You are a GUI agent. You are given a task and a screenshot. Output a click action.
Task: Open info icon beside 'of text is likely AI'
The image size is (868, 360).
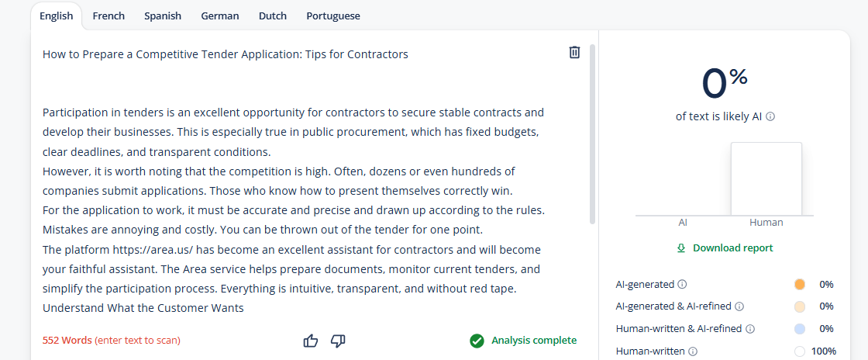[770, 117]
